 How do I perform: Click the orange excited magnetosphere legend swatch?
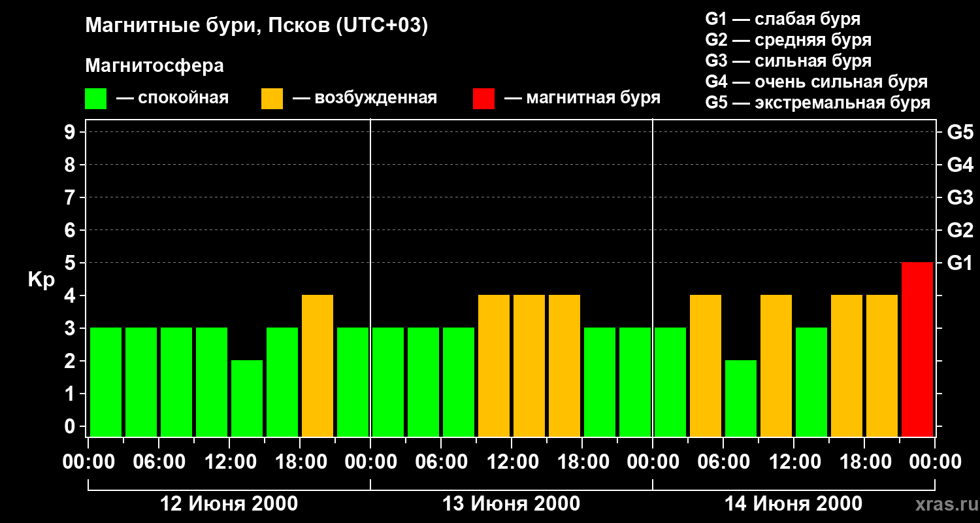(x=272, y=99)
